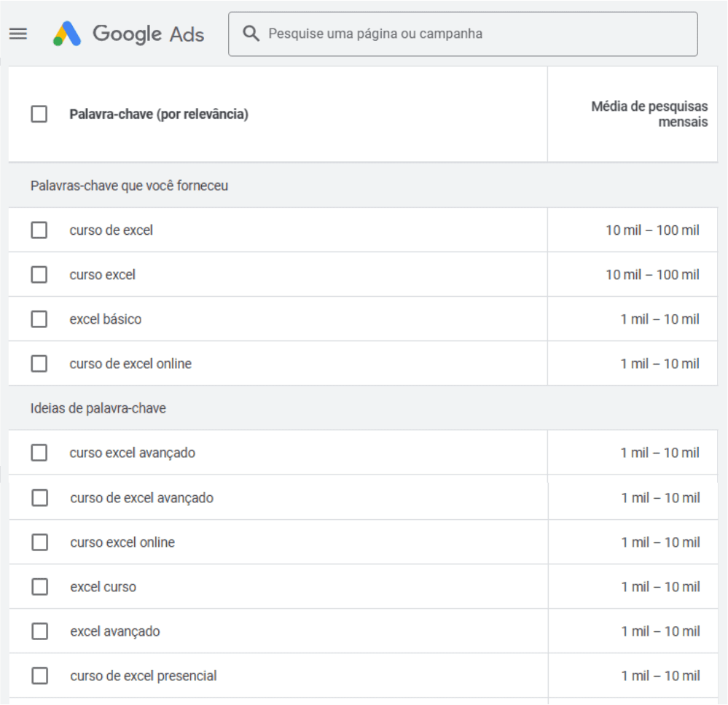
Task: Click the Google Ads logo
Action: 129,34
